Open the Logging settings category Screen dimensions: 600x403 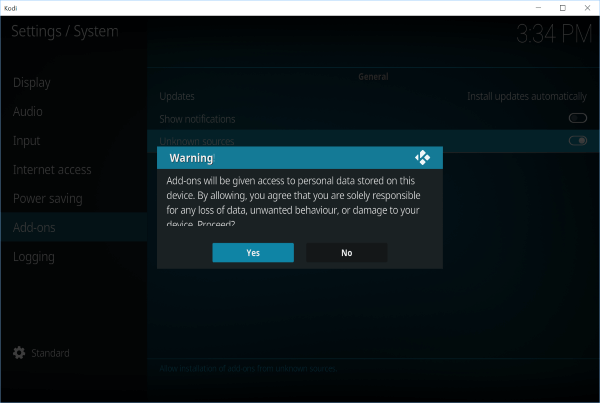tap(34, 257)
